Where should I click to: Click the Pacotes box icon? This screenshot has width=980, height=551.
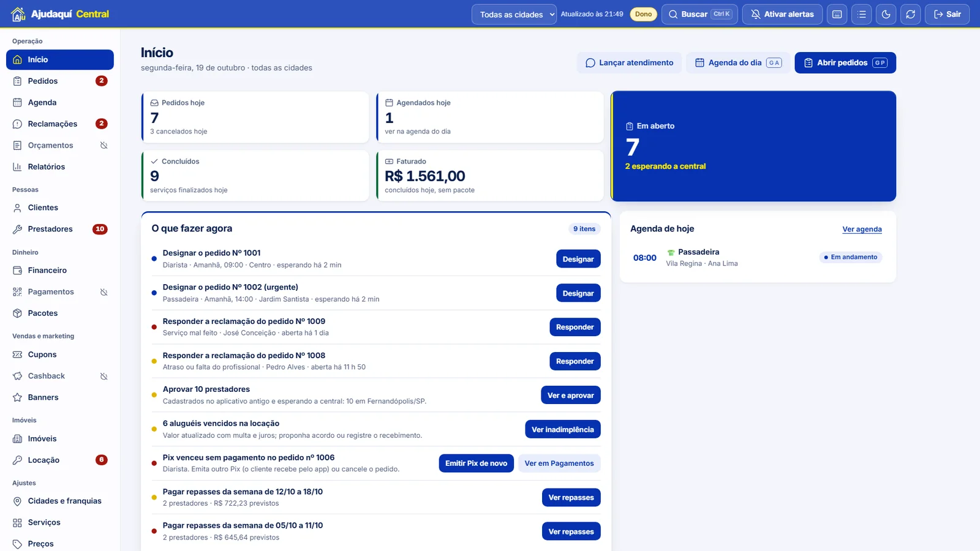point(17,313)
